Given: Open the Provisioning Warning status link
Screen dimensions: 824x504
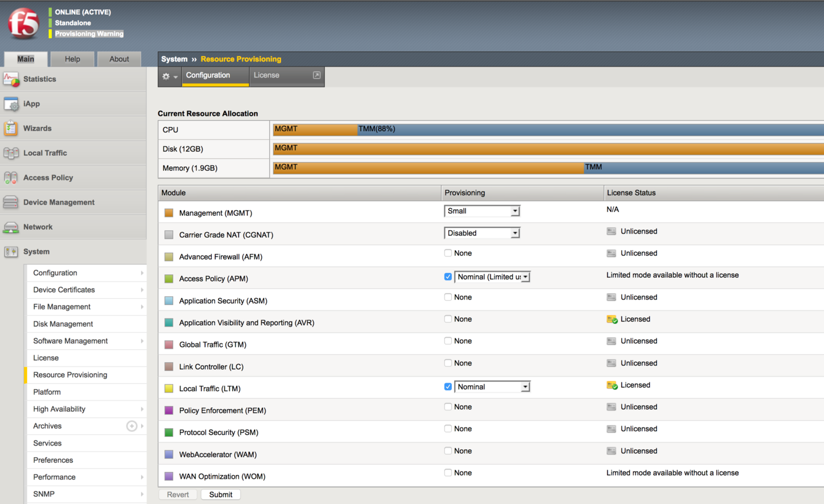Looking at the screenshot, I should (x=89, y=34).
